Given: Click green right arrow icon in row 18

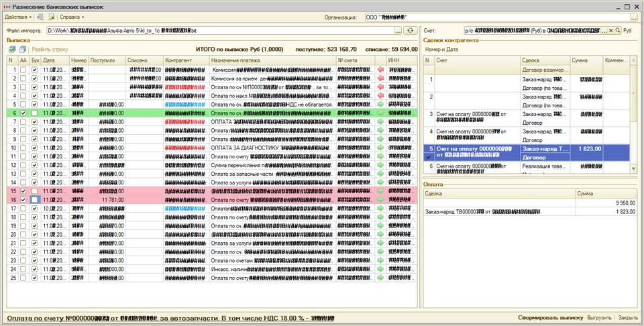Looking at the screenshot, I should click(380, 217).
